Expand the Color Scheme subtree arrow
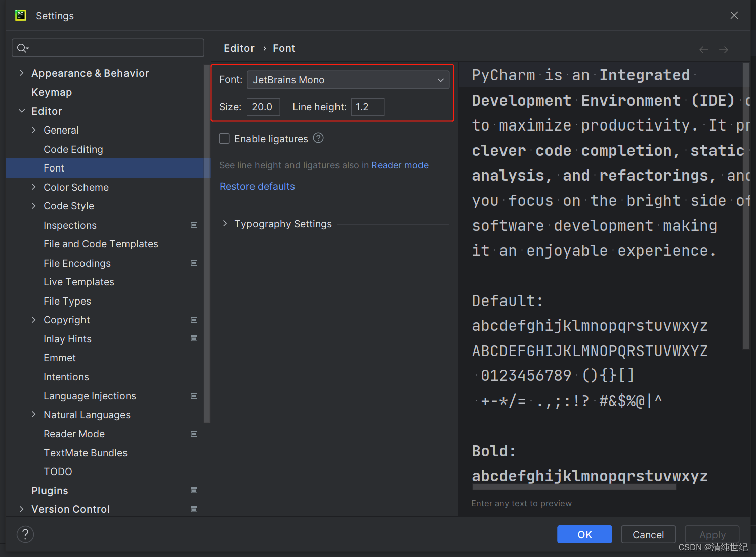 click(34, 187)
